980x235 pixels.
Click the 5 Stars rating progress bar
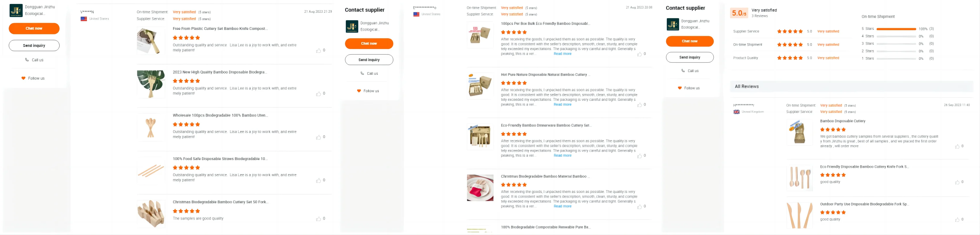(896, 29)
